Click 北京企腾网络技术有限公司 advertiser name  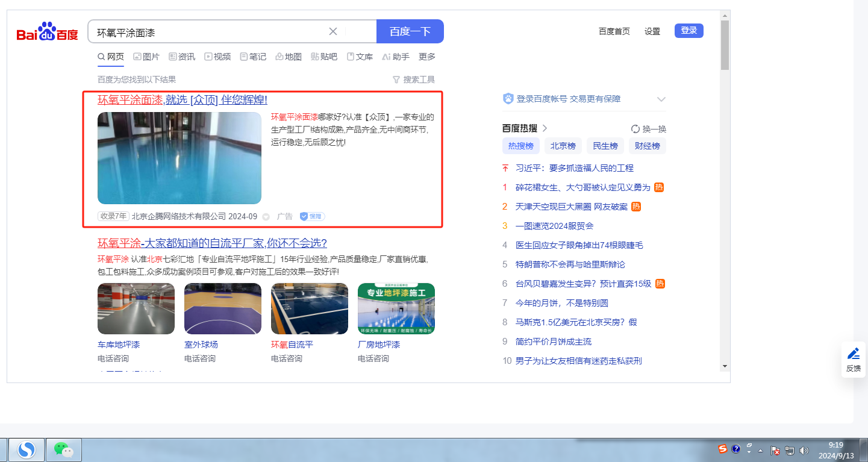(x=179, y=216)
